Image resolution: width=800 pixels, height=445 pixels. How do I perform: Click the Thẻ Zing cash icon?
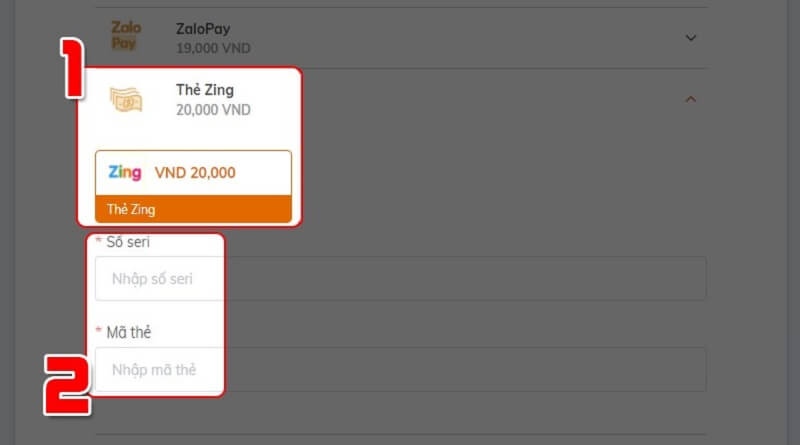(126, 99)
